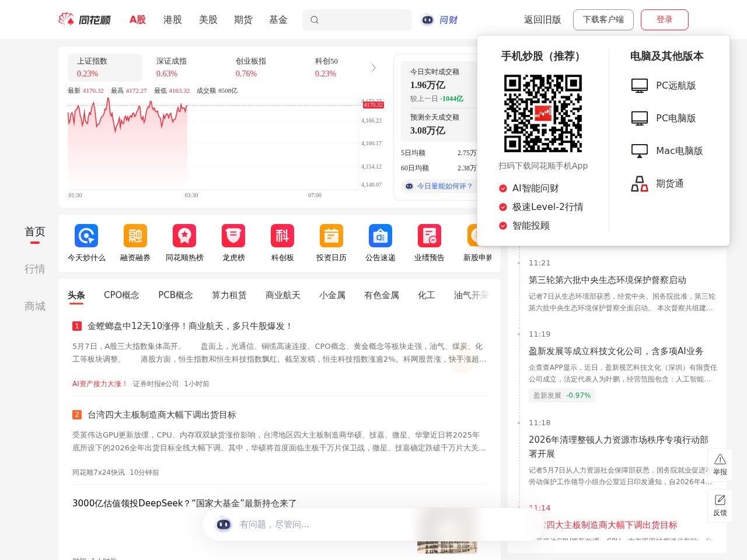Click the 登录 button
This screenshot has width=747, height=560.
(665, 20)
